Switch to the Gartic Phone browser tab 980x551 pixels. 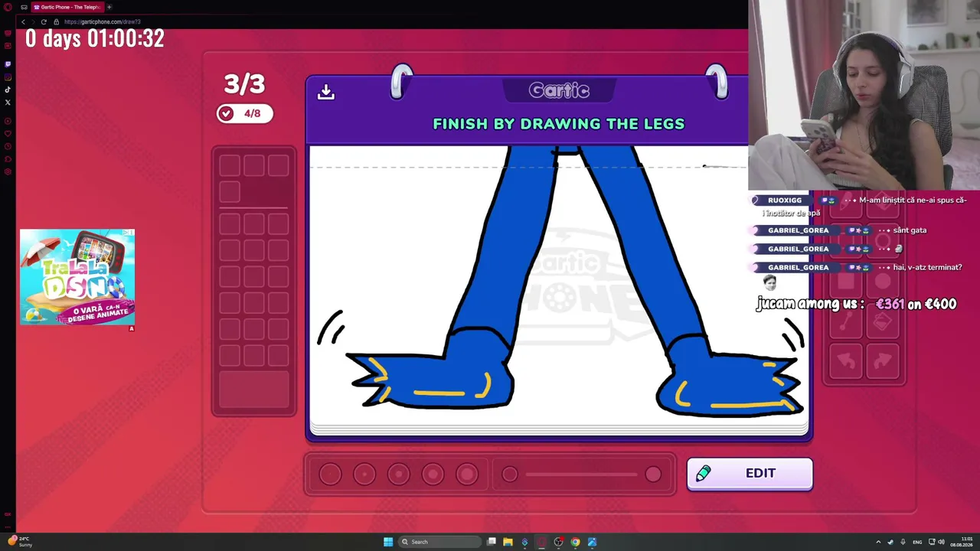point(67,7)
